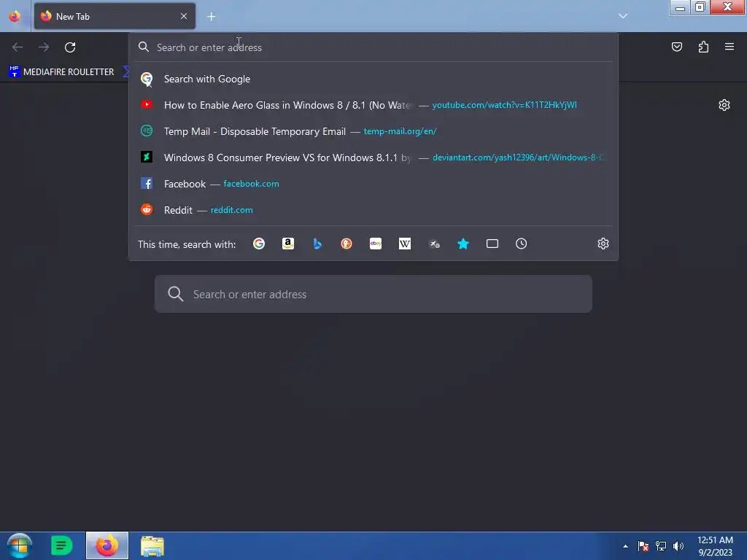This screenshot has height=560, width=747.
Task: Open Facebook suggestion
Action: tap(373, 184)
